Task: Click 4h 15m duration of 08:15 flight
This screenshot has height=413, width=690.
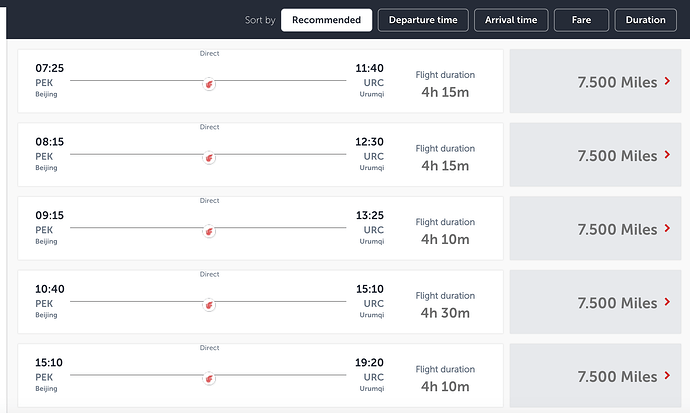Action: pyautogui.click(x=445, y=166)
